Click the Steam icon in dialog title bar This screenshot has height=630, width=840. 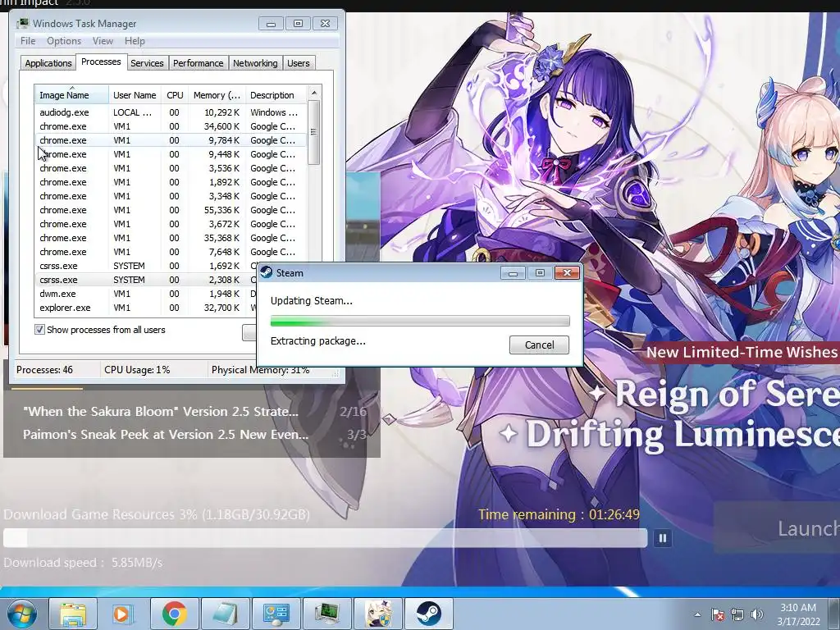[x=267, y=272]
